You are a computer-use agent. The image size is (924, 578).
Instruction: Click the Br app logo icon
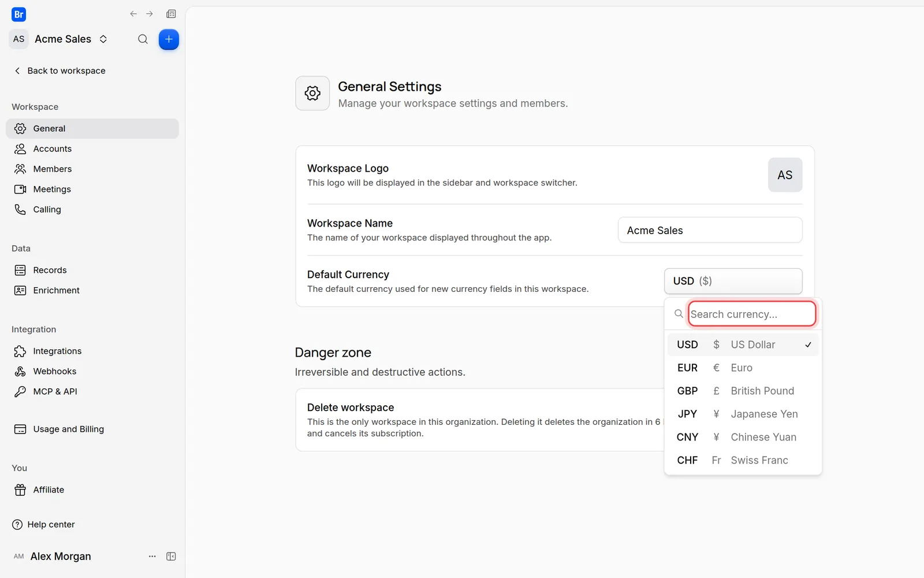click(x=18, y=14)
